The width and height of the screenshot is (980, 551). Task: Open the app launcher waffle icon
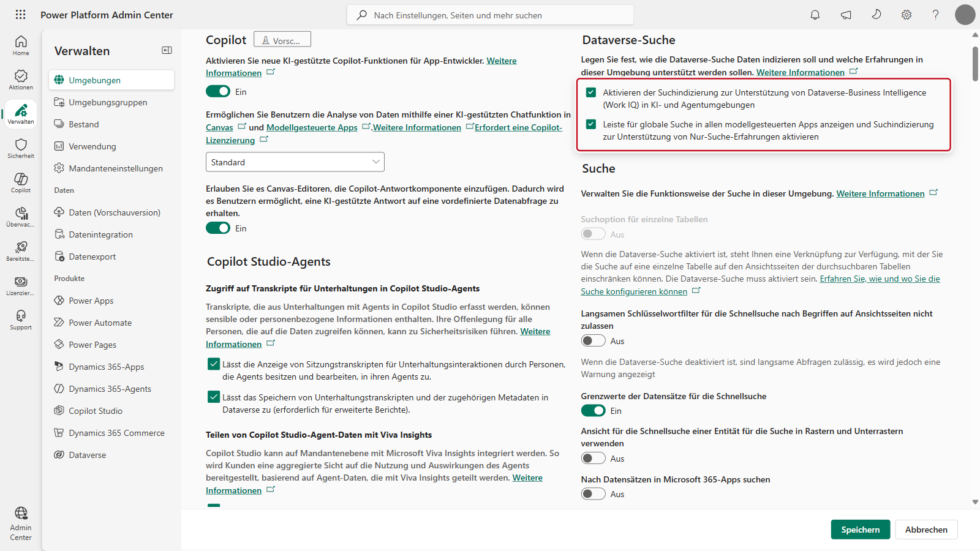(20, 15)
